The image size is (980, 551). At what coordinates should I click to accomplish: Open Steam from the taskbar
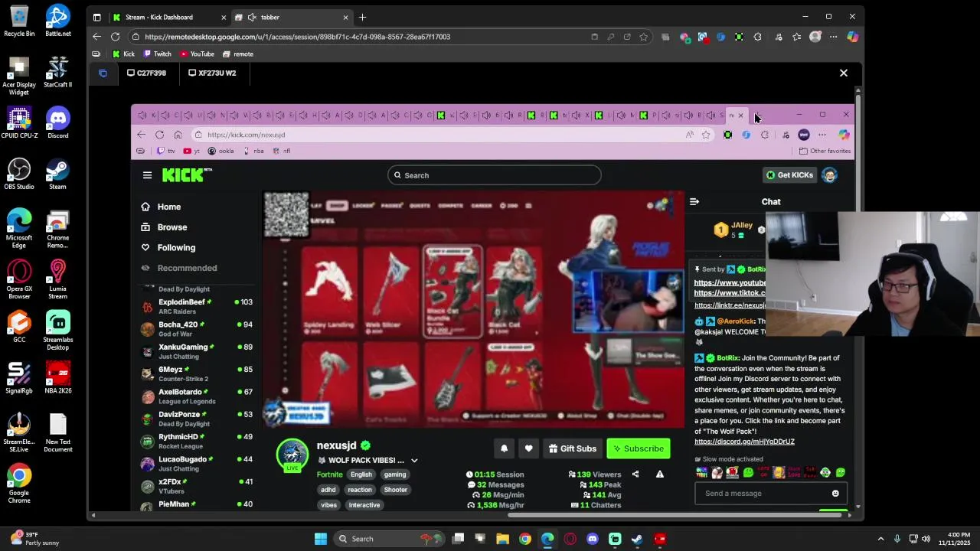[637, 539]
